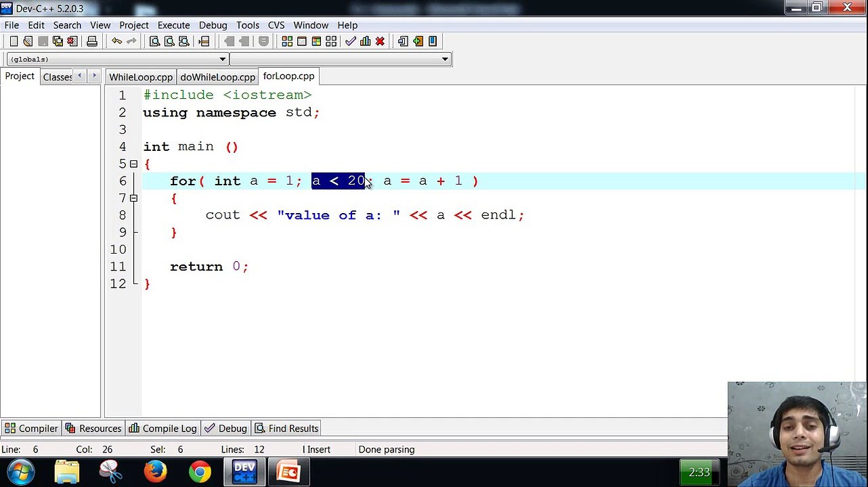Click the first magnifier Find icon
This screenshot has height=487, width=868.
point(154,41)
